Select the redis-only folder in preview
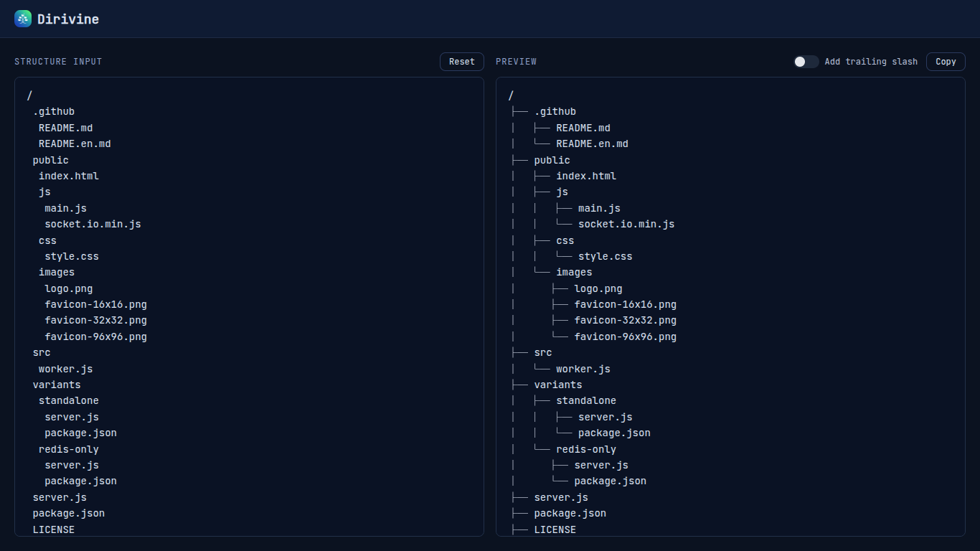 click(x=585, y=448)
